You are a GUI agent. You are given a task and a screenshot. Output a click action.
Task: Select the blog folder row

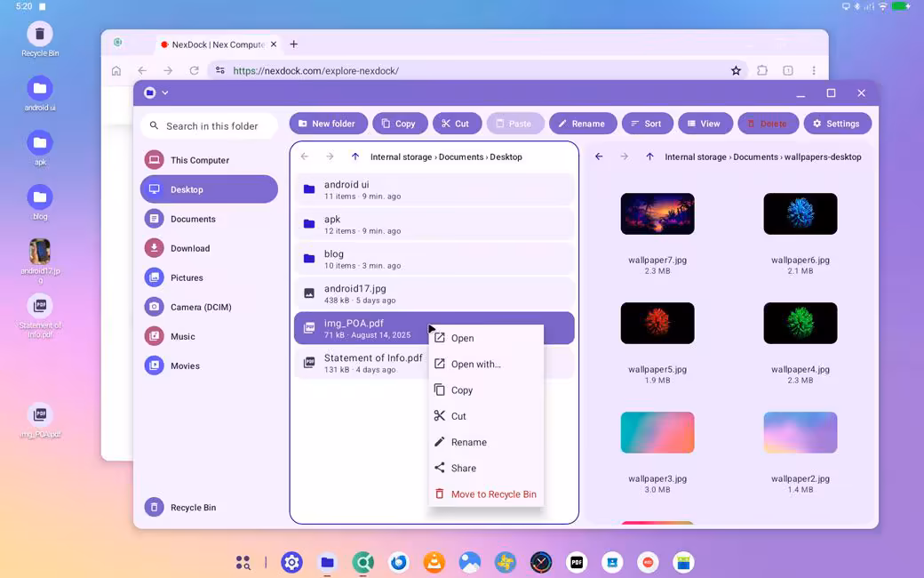point(434,259)
